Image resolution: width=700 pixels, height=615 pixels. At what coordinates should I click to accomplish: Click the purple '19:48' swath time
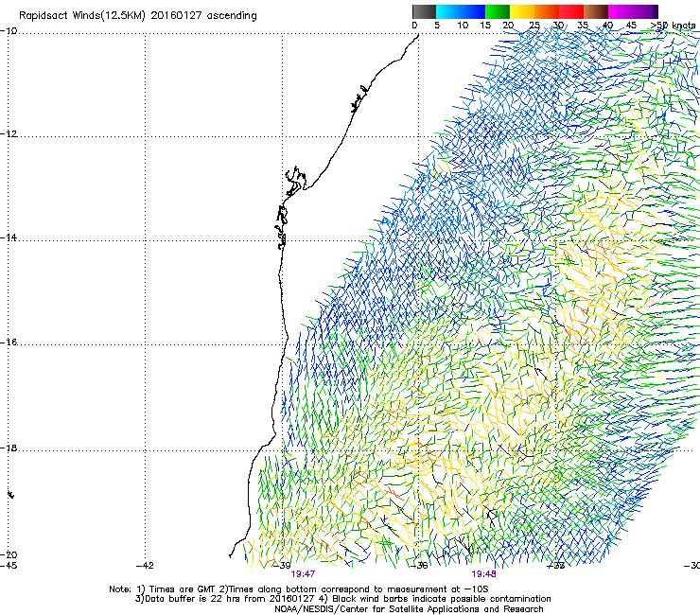coord(484,574)
